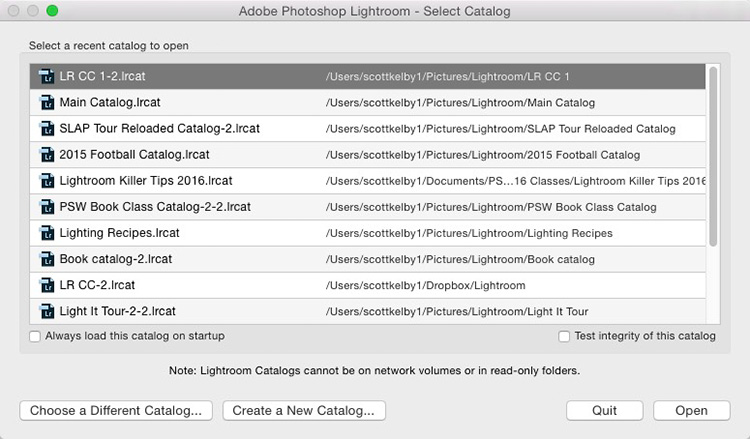Open the selected catalog with Open button
Image resolution: width=750 pixels, height=439 pixels.
(692, 411)
